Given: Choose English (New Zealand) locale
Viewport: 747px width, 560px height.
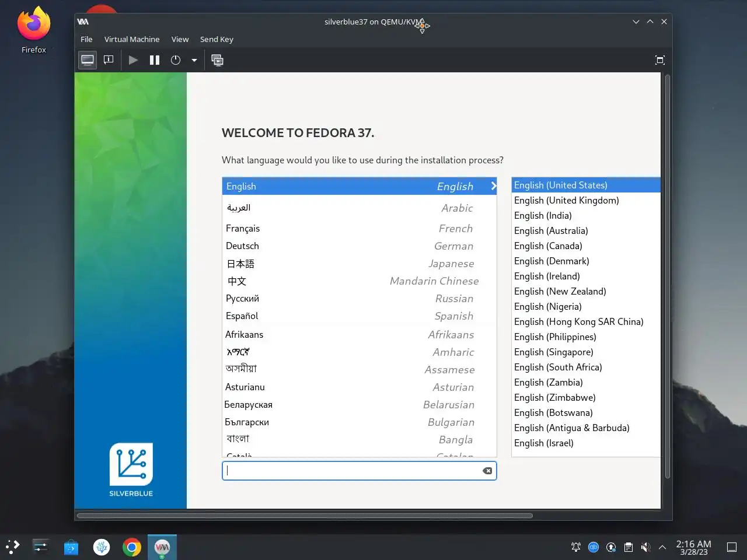Looking at the screenshot, I should [x=586, y=291].
